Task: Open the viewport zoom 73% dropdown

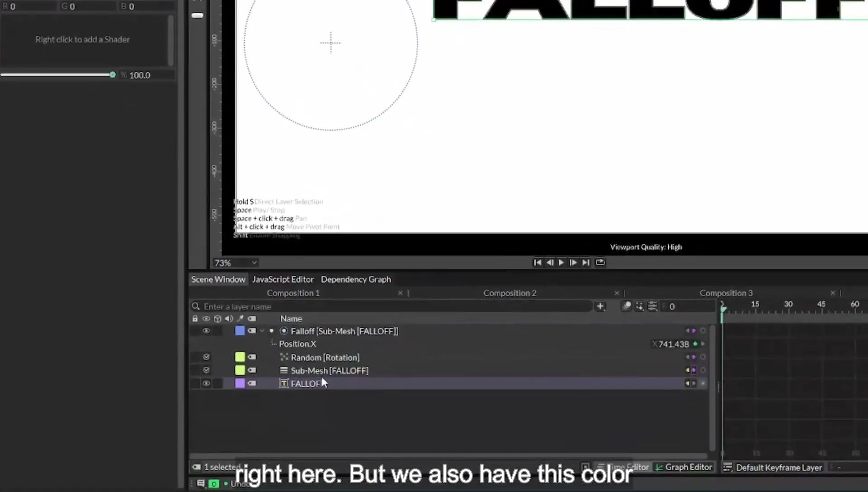Action: tap(236, 263)
